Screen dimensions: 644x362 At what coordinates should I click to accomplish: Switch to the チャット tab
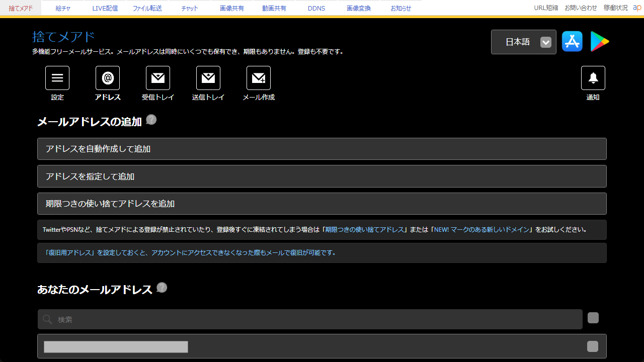pos(190,8)
